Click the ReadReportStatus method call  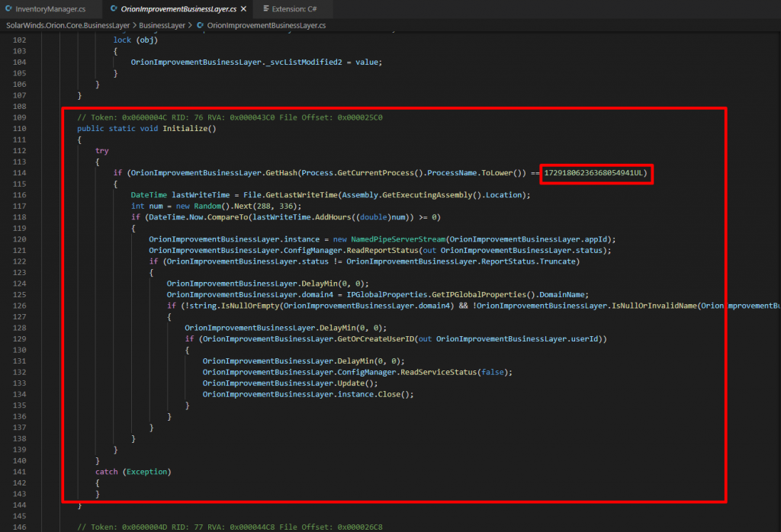point(383,250)
